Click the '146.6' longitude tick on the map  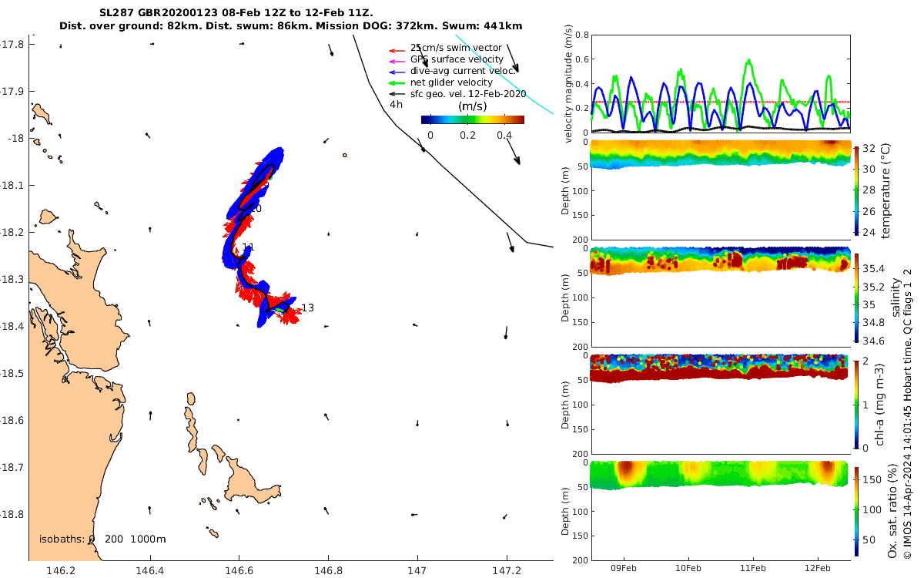point(239,570)
